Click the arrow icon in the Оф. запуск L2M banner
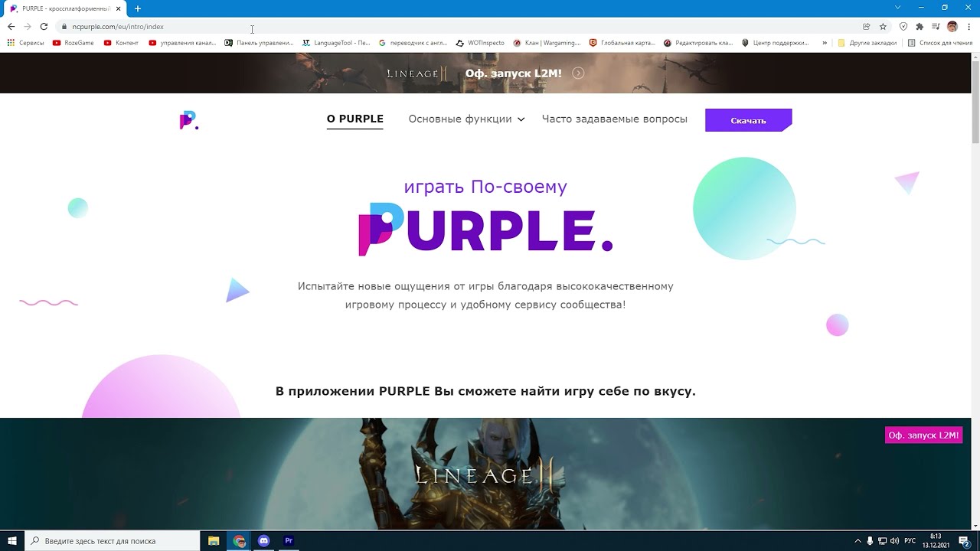The image size is (980, 551). click(x=578, y=73)
